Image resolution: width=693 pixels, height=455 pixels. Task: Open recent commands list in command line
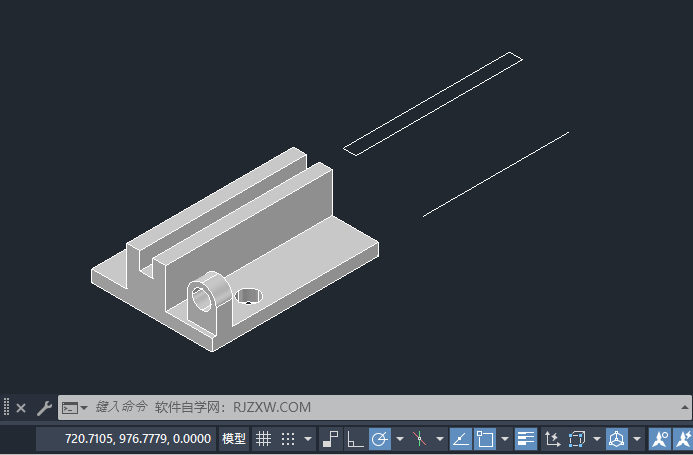tap(75, 408)
